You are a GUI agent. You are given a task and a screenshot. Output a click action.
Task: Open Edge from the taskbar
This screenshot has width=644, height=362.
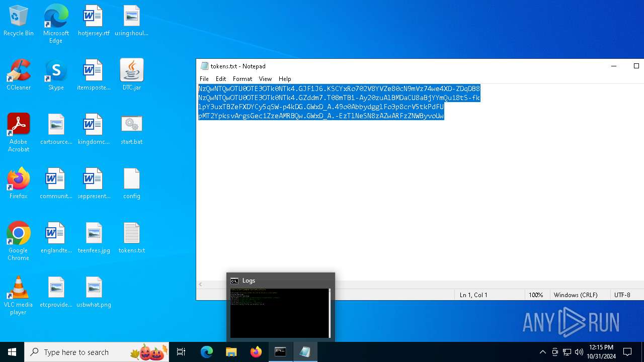207,352
